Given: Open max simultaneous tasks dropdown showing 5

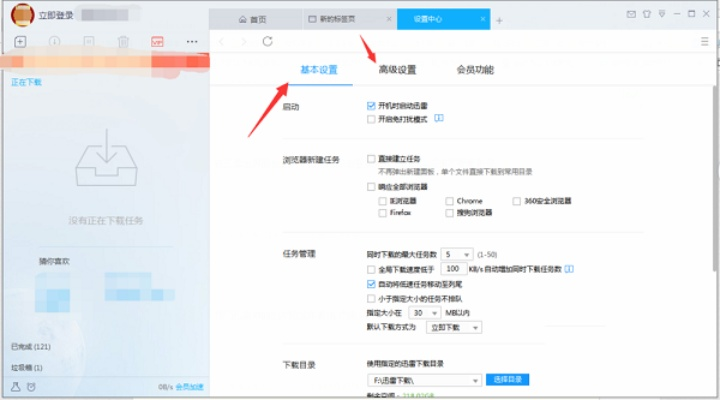Looking at the screenshot, I should [457, 254].
